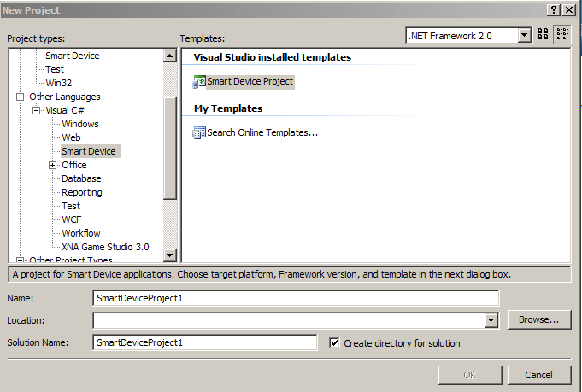Select Test above Win32 in tree
The width and height of the screenshot is (582, 392).
(x=55, y=70)
